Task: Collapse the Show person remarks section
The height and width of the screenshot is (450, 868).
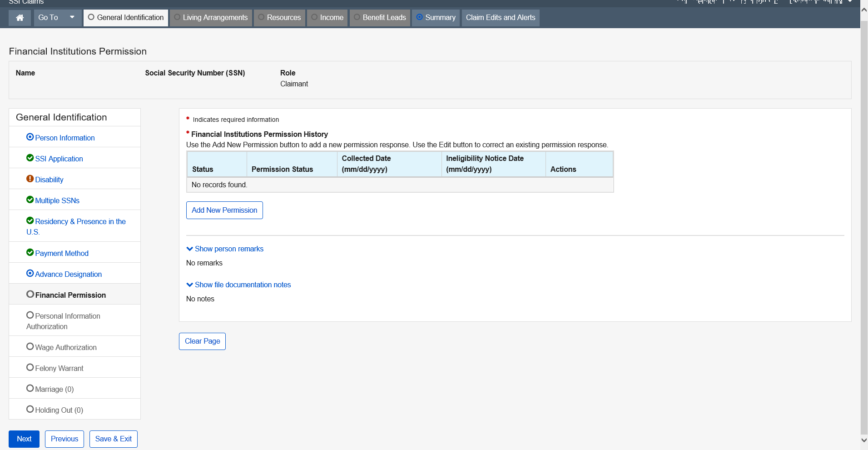Action: point(225,249)
